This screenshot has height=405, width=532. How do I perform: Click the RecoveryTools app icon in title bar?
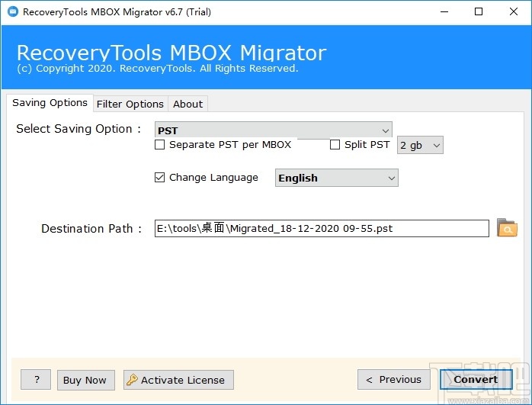coord(12,12)
